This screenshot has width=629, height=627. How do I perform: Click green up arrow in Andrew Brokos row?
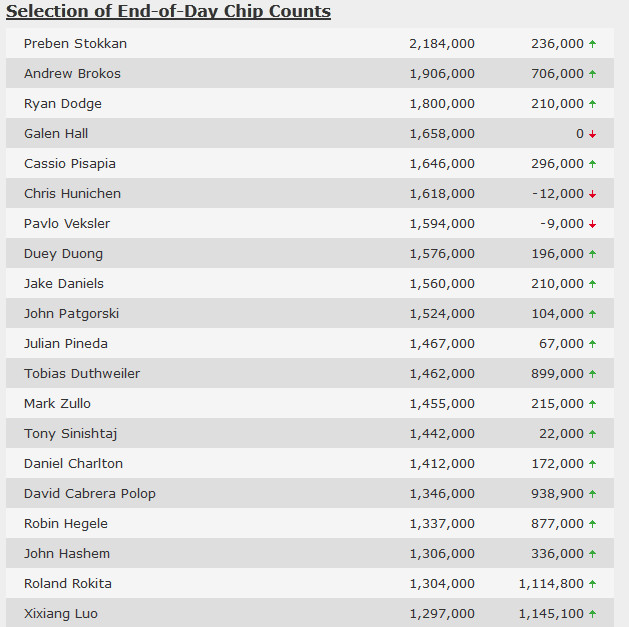592,74
